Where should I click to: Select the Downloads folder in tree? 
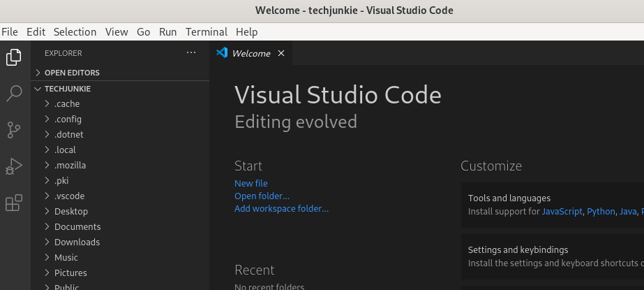click(77, 242)
